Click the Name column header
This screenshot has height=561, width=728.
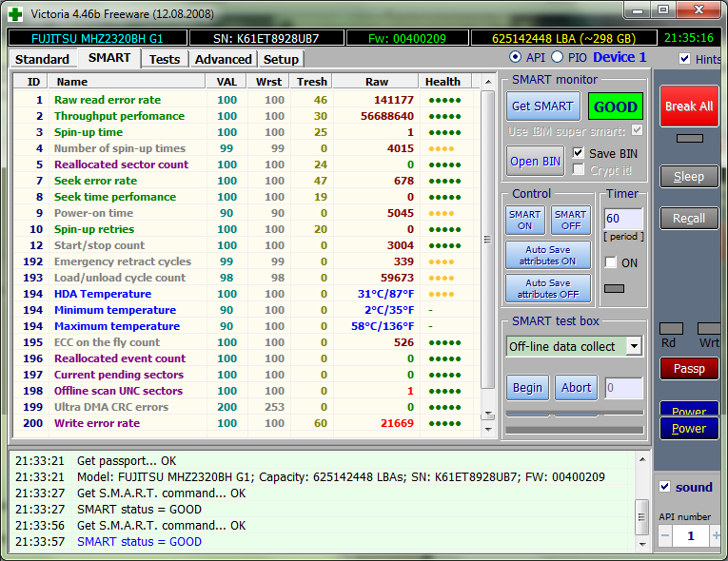(x=128, y=82)
